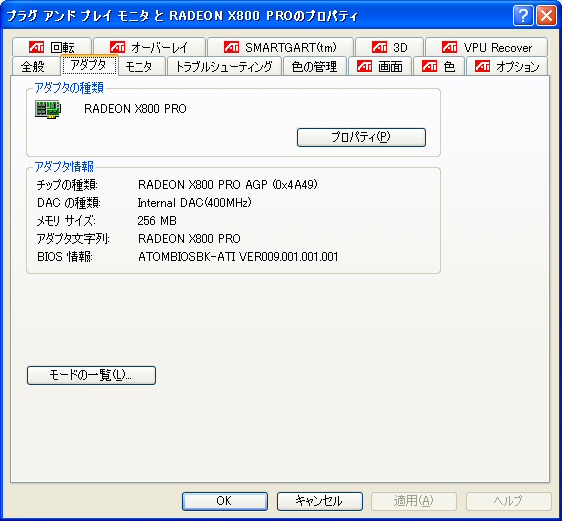Switch to the ATI オプション tab

(507, 66)
